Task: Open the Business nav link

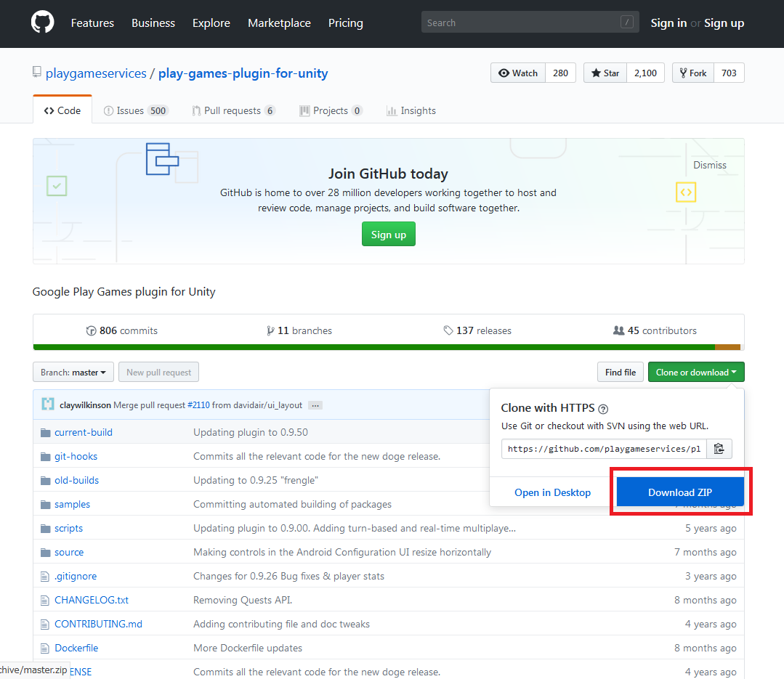Action: coord(153,23)
